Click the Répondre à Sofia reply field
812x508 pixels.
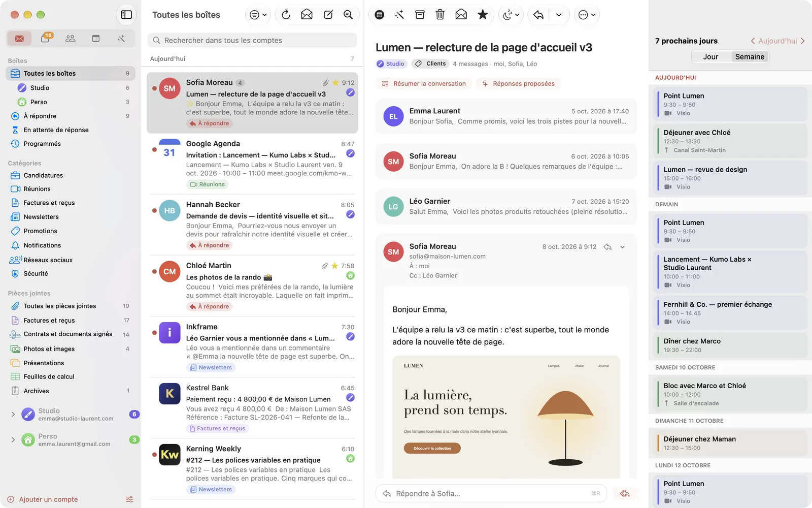[491, 494]
